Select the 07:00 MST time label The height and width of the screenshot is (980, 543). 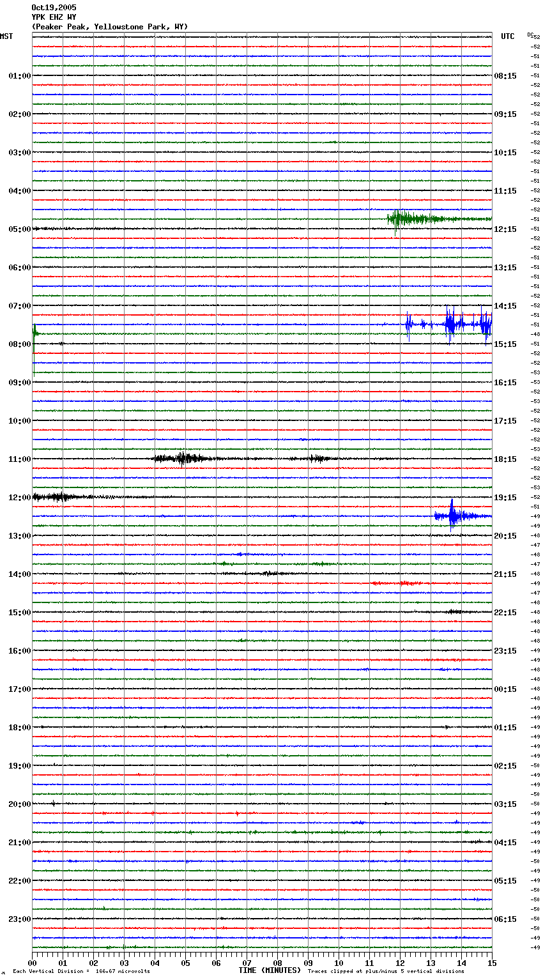point(20,306)
